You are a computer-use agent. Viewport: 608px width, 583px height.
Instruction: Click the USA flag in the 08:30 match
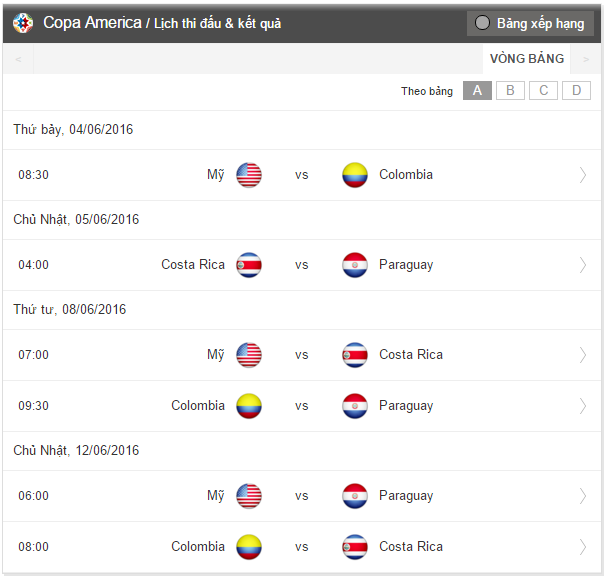pos(249,175)
